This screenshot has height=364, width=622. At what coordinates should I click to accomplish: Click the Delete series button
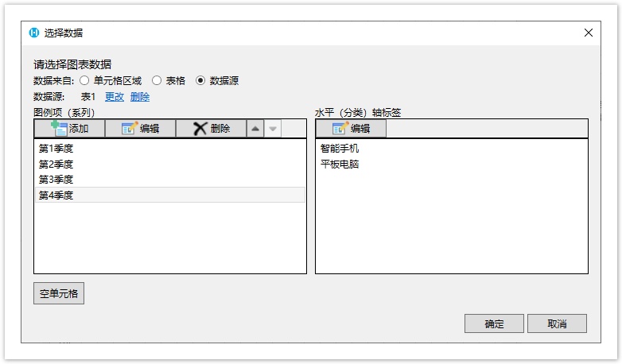211,129
